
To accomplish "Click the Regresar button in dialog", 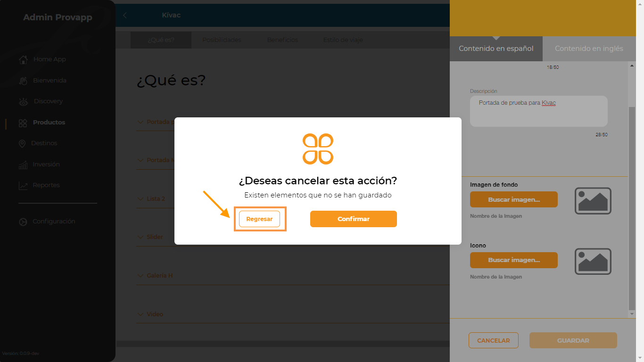I will 259,219.
